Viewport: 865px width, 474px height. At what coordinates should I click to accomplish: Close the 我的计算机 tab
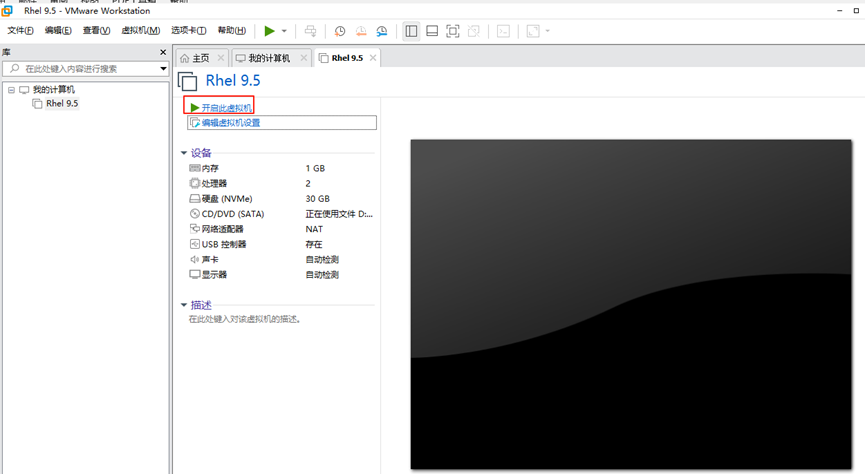click(304, 57)
